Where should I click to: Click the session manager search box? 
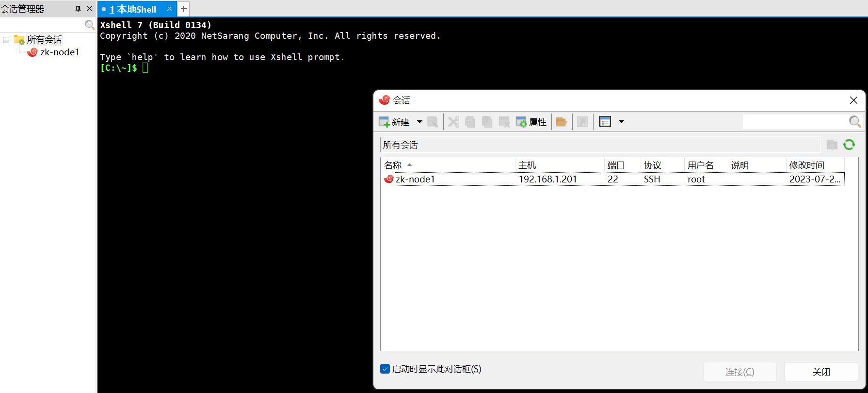coord(42,25)
